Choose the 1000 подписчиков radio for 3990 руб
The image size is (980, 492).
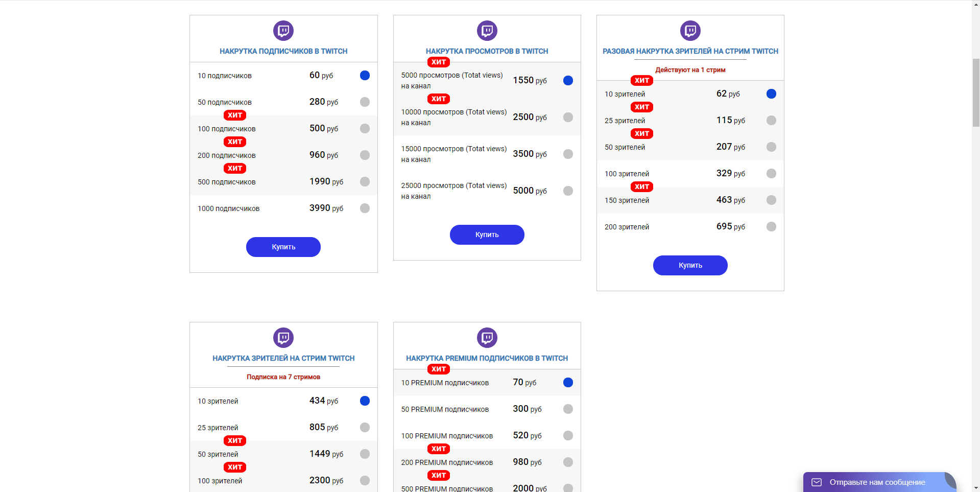[x=365, y=208]
